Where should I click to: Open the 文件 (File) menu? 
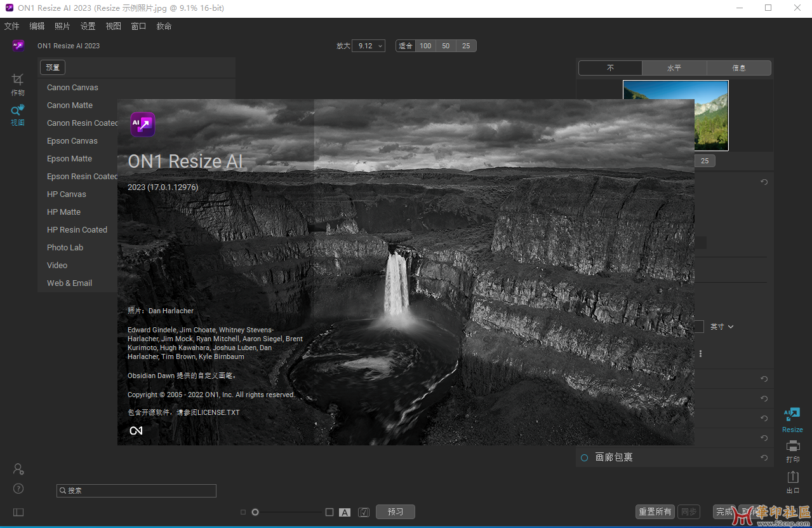pos(12,26)
